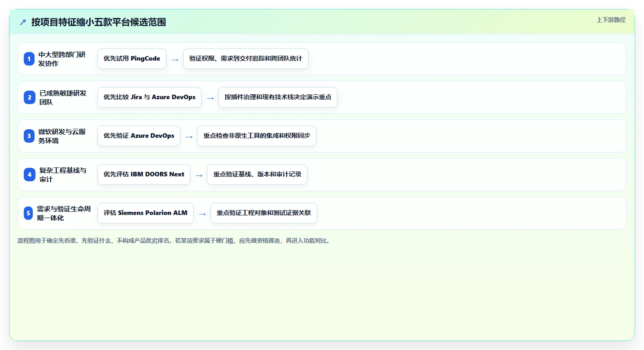Click the title 按项目特征缩小五款平台候选范围
The height and width of the screenshot is (350, 644).
pos(99,22)
